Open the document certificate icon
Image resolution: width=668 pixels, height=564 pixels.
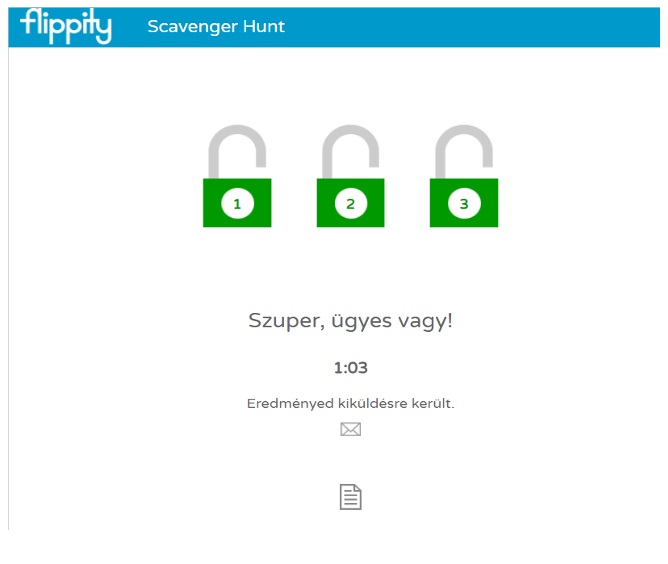coord(351,497)
